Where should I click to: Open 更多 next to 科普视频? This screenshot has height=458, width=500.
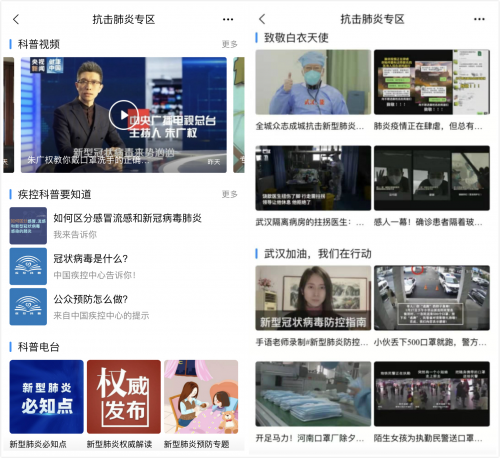[230, 44]
